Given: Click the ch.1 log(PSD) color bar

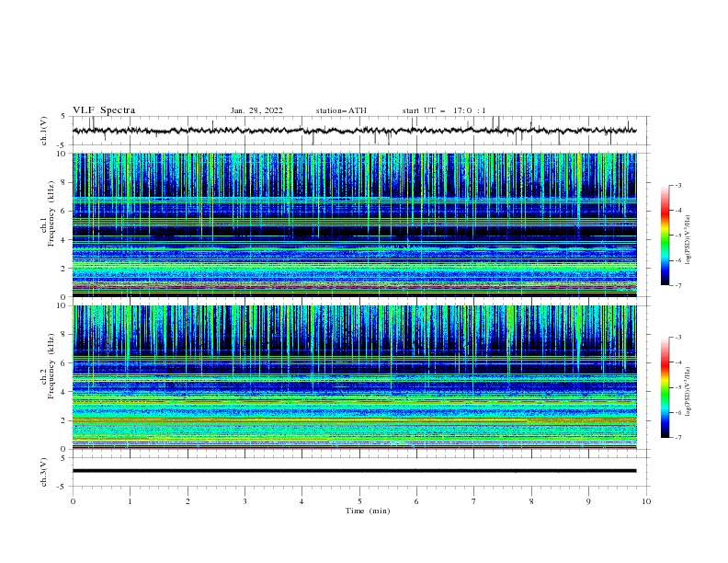Looking at the screenshot, I should pyautogui.click(x=665, y=236).
